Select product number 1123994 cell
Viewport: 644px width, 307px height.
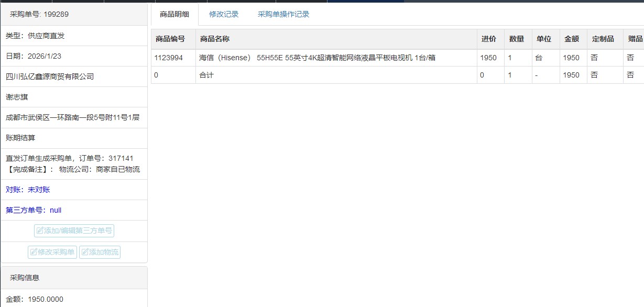pyautogui.click(x=169, y=58)
